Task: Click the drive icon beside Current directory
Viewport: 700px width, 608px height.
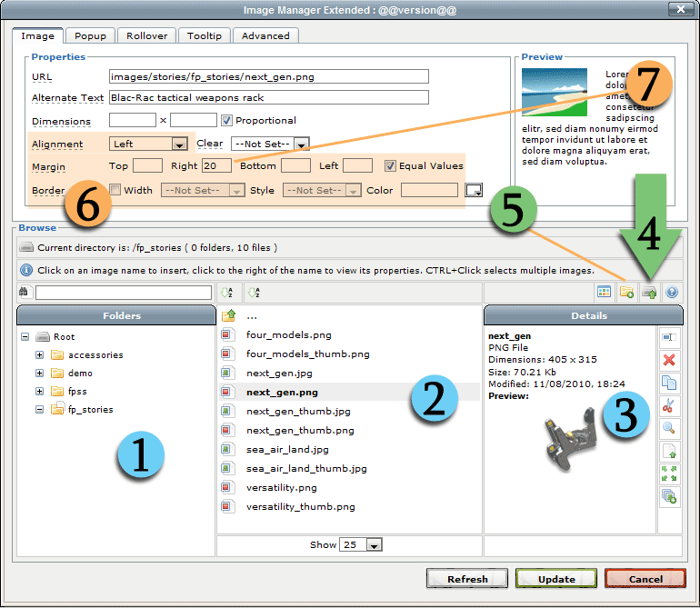Action: [x=26, y=247]
